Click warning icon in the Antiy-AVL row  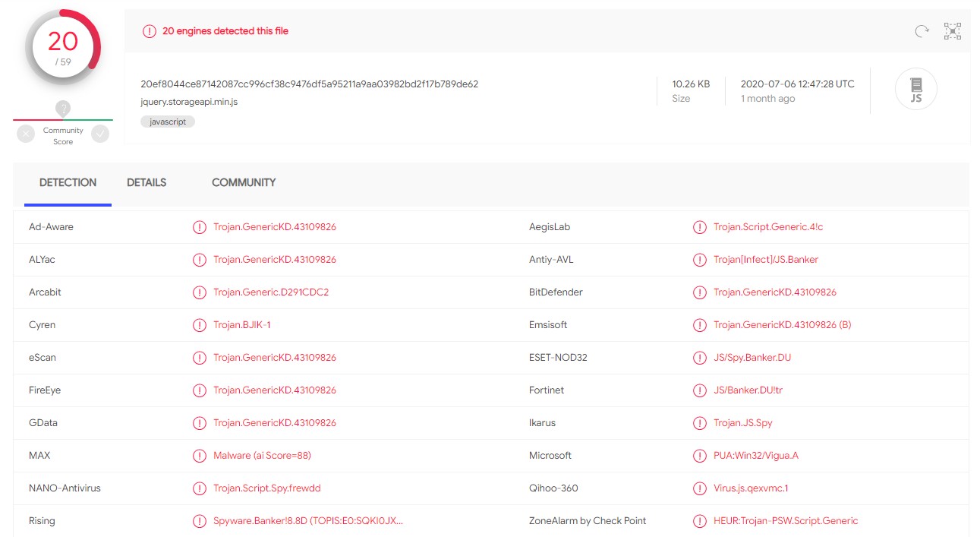coord(700,260)
